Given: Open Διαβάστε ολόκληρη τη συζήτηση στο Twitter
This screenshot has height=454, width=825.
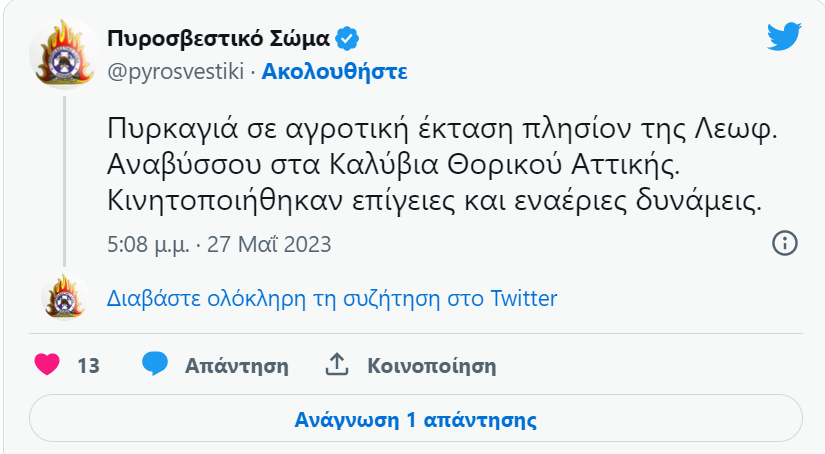Looking at the screenshot, I should [332, 298].
